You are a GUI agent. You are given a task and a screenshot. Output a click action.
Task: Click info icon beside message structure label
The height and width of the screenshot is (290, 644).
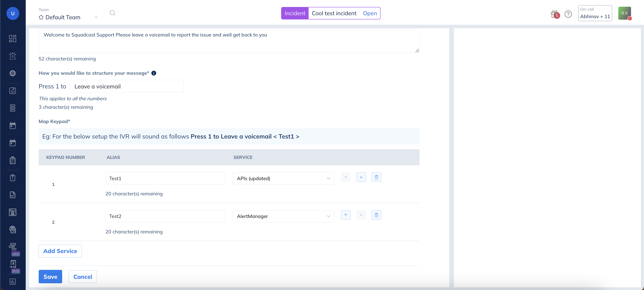[154, 73]
